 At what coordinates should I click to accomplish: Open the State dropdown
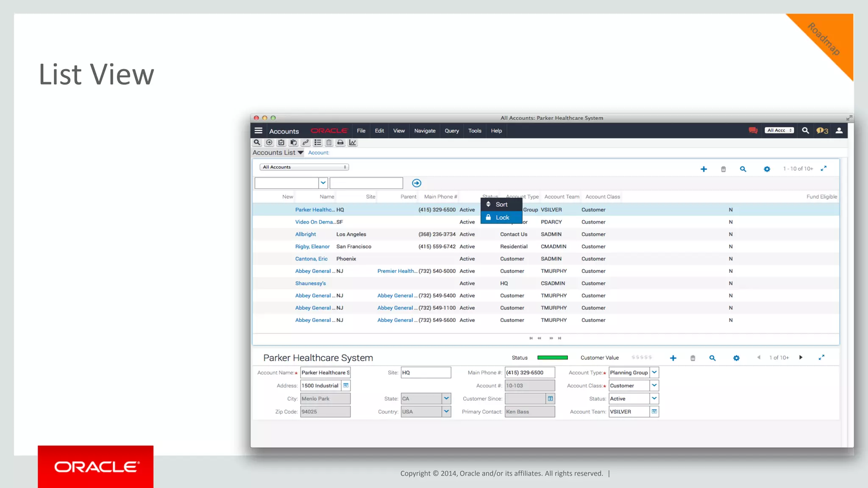click(x=446, y=399)
